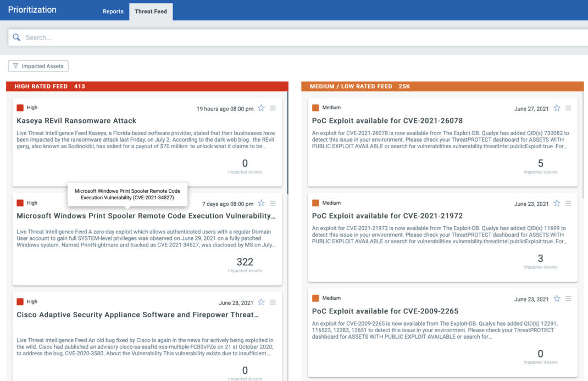The height and width of the screenshot is (381, 588).
Task: Open Cisco Adaptive Security Appliance title
Action: point(137,315)
